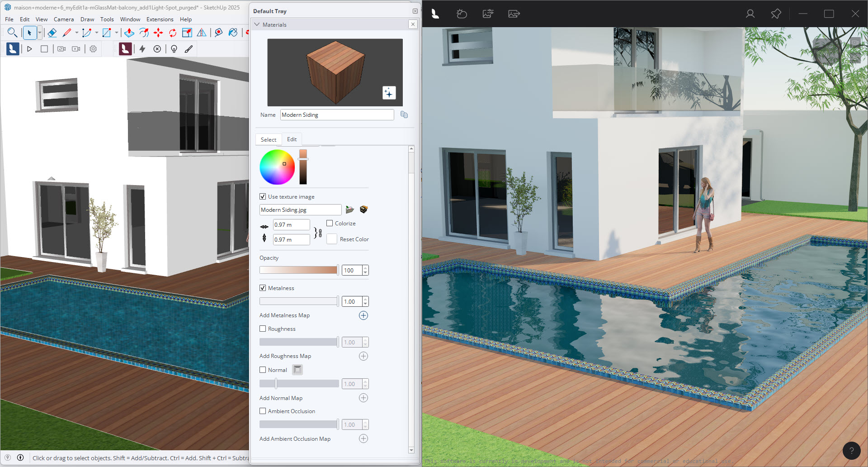Enable the Colorize checkbox
The width and height of the screenshot is (868, 467).
click(x=330, y=223)
